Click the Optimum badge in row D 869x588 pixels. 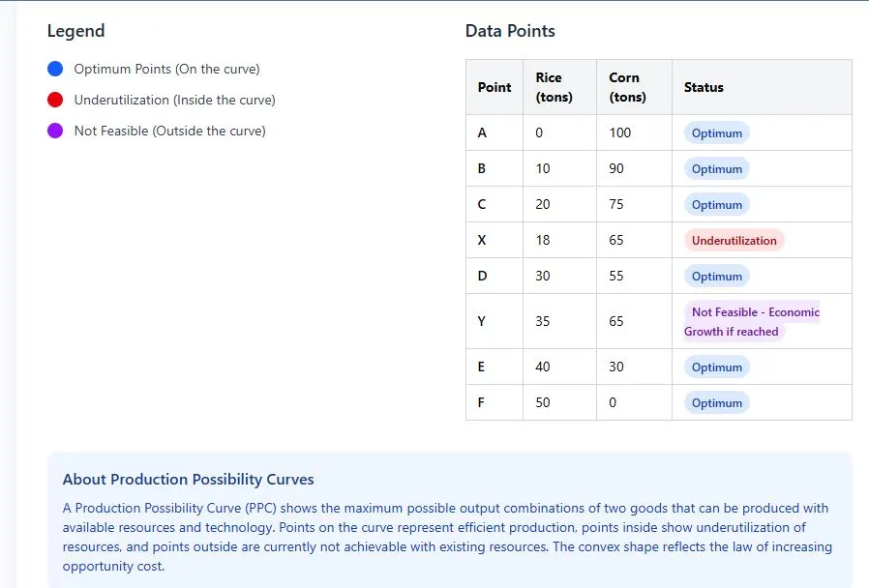click(x=717, y=277)
